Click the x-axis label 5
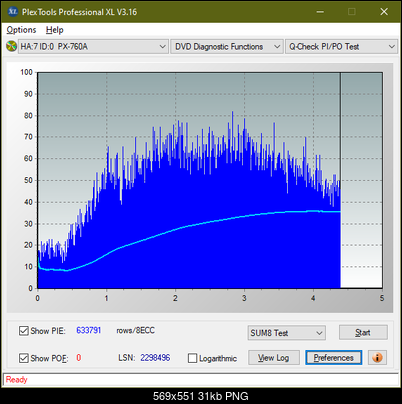Viewport: 402px width, 404px height. click(382, 298)
